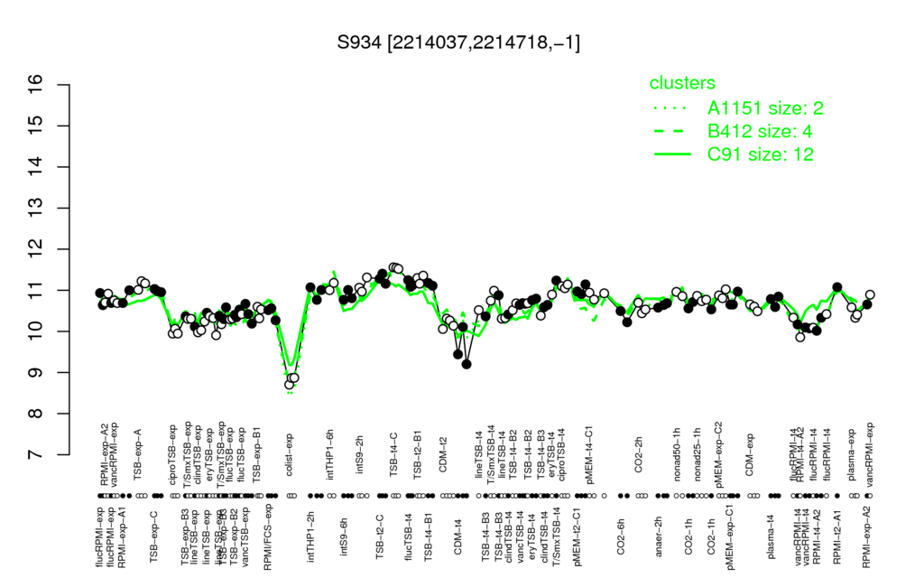Image resolution: width=924 pixels, height=578 pixels.
Task: Click the lowest filled point above CDM-t4
Action: [x=467, y=365]
